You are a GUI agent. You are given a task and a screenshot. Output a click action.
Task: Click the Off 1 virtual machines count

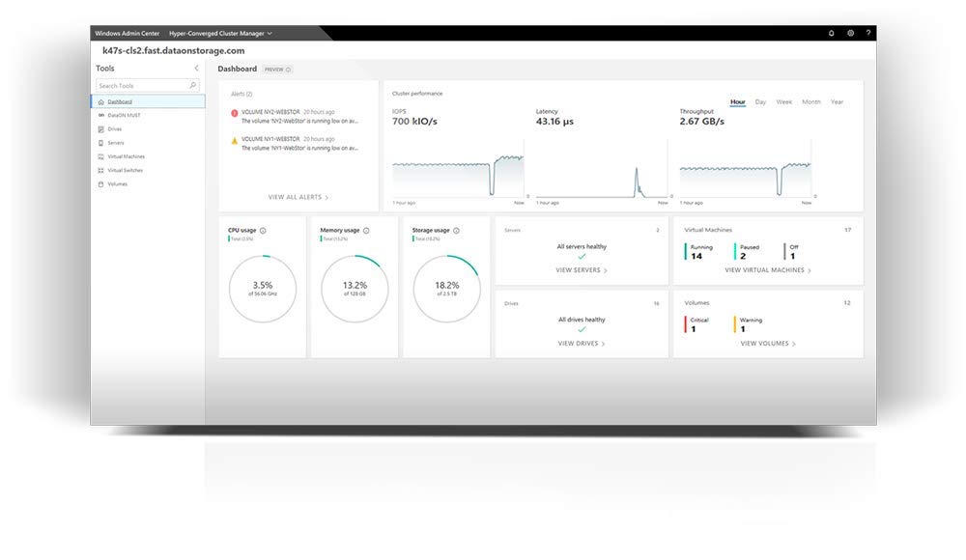tap(791, 251)
